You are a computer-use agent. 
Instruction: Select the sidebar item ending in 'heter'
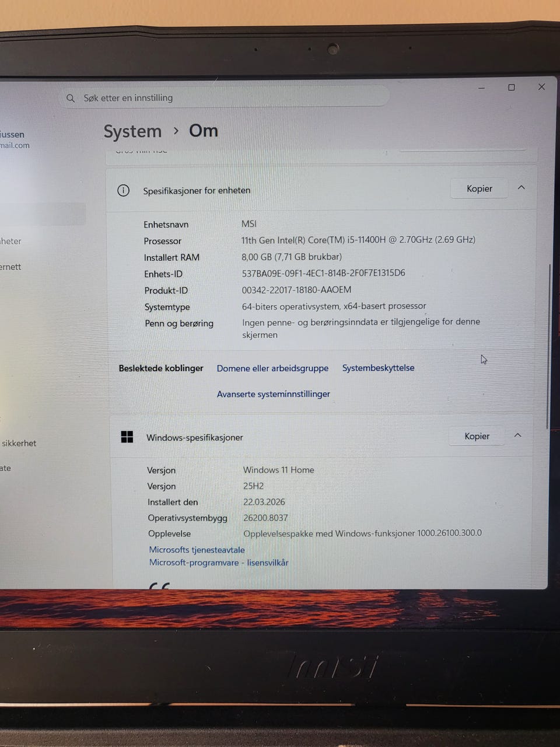[x=10, y=241]
